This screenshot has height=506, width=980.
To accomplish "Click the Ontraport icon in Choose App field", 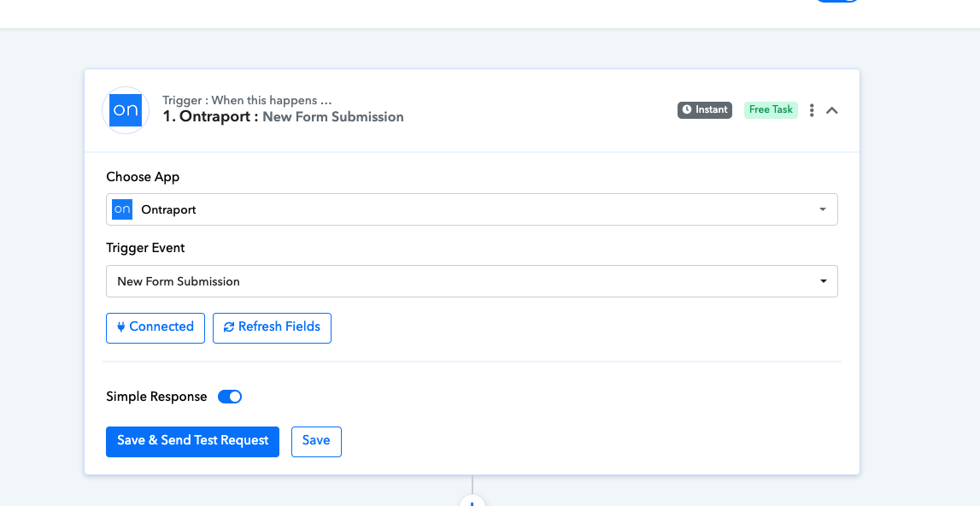I will (122, 209).
